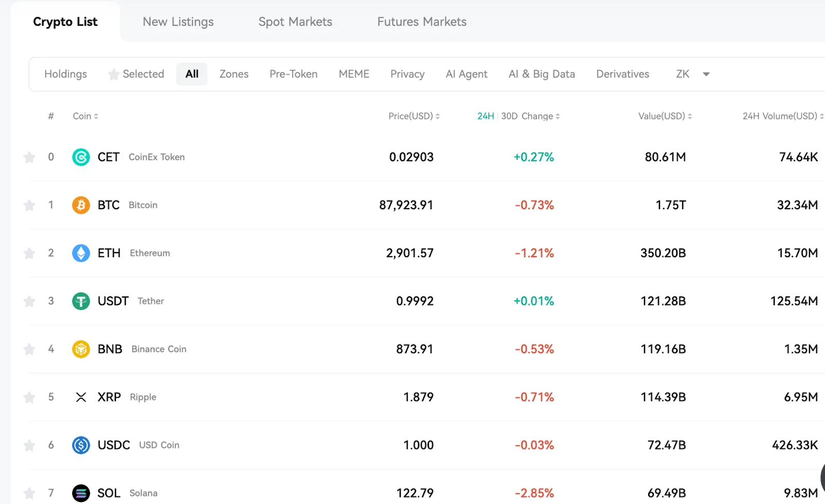This screenshot has height=504, width=825.
Task: Click the XRP Ripple logo icon
Action: 81,397
